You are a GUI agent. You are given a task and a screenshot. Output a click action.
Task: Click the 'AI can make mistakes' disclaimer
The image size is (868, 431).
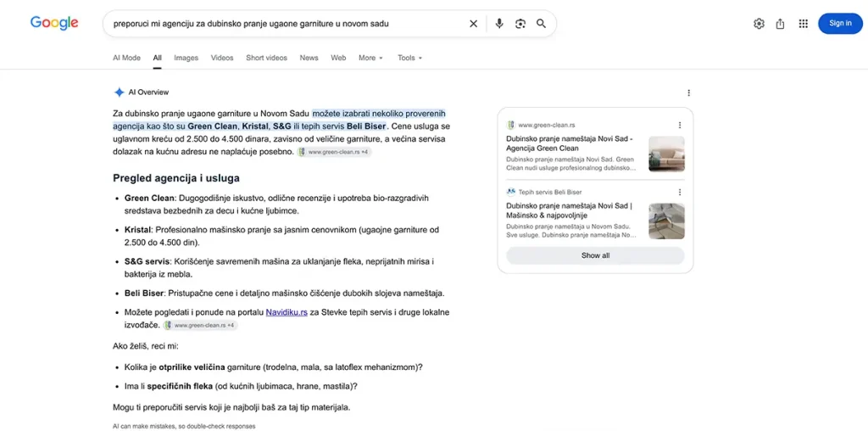[184, 427]
